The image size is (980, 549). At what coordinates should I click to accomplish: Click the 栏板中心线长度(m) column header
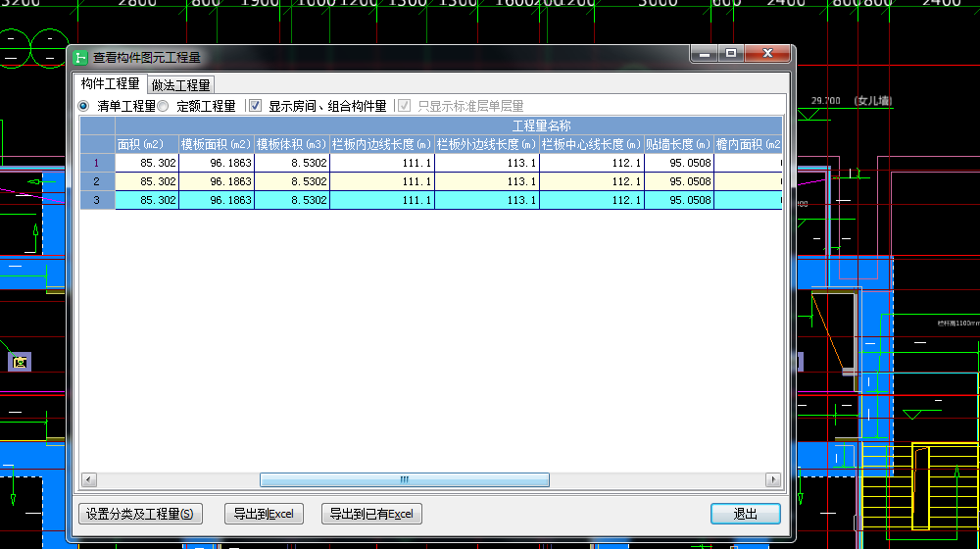coord(592,144)
